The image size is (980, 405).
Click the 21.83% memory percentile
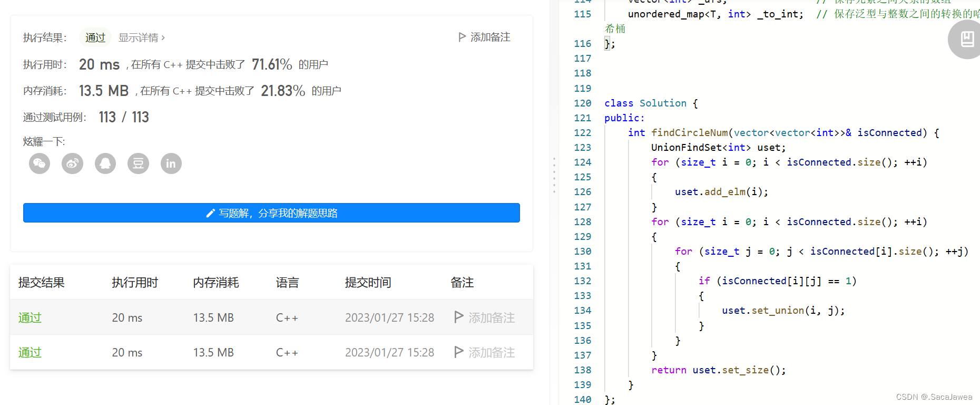point(283,91)
